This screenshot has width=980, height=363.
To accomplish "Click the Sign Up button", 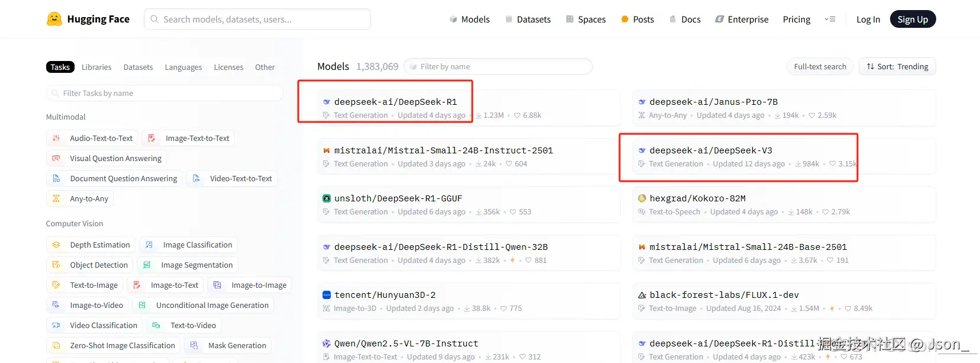I will click(x=913, y=20).
